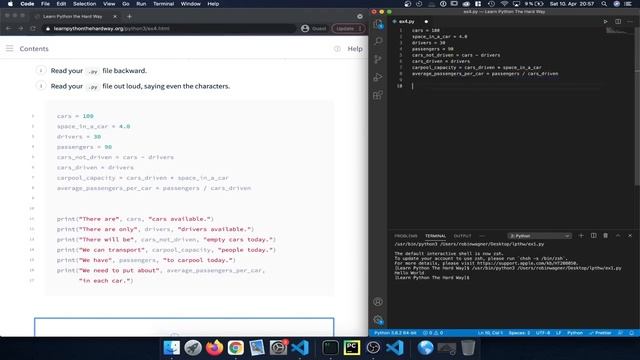
Task: Create a new terminal with plus icon
Action: pyautogui.click(x=581, y=236)
